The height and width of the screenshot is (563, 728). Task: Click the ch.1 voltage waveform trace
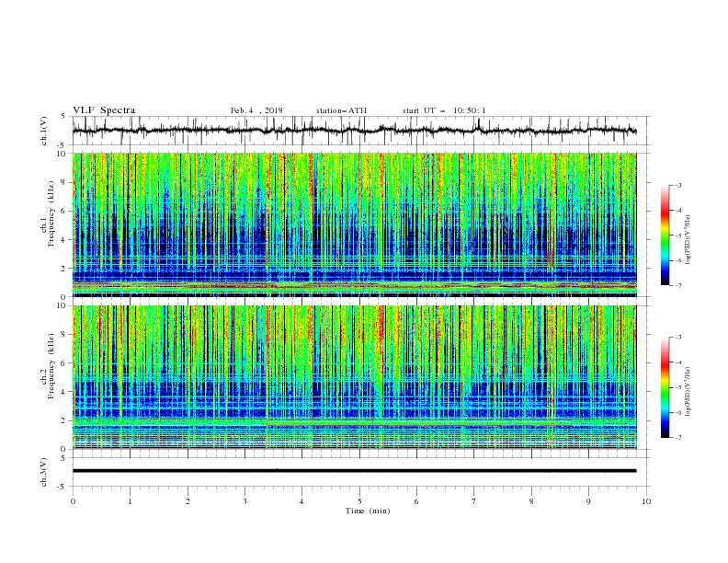354,131
